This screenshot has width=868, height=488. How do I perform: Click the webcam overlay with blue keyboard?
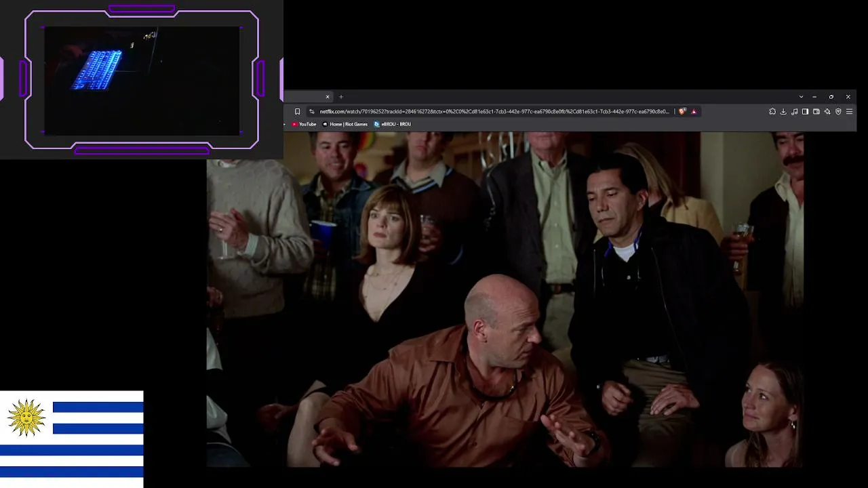point(142,80)
